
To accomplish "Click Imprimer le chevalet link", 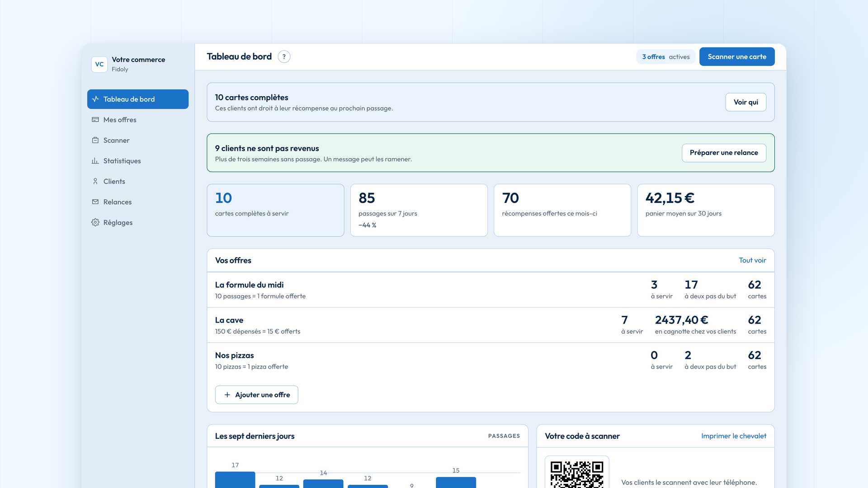I will [734, 436].
